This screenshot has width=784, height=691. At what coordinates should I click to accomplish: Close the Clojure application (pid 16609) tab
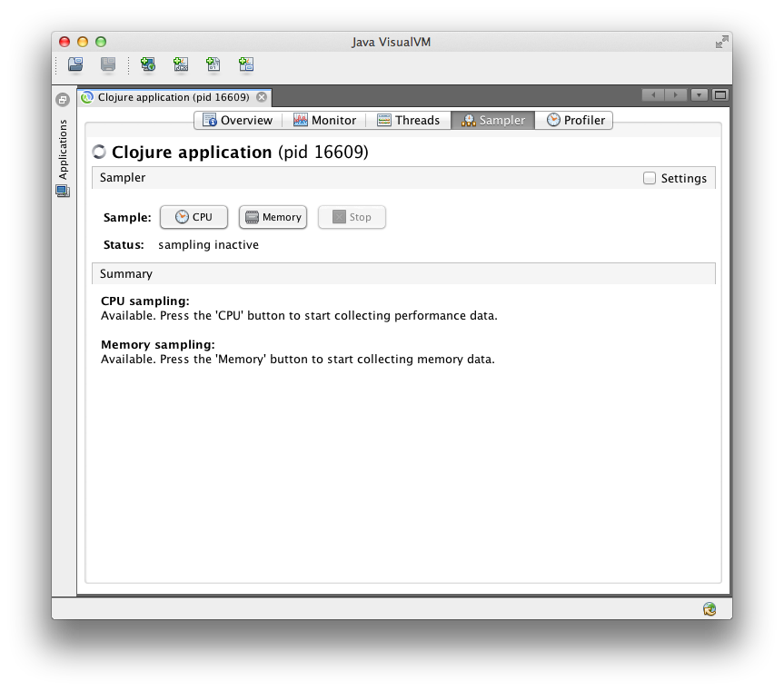tap(262, 97)
